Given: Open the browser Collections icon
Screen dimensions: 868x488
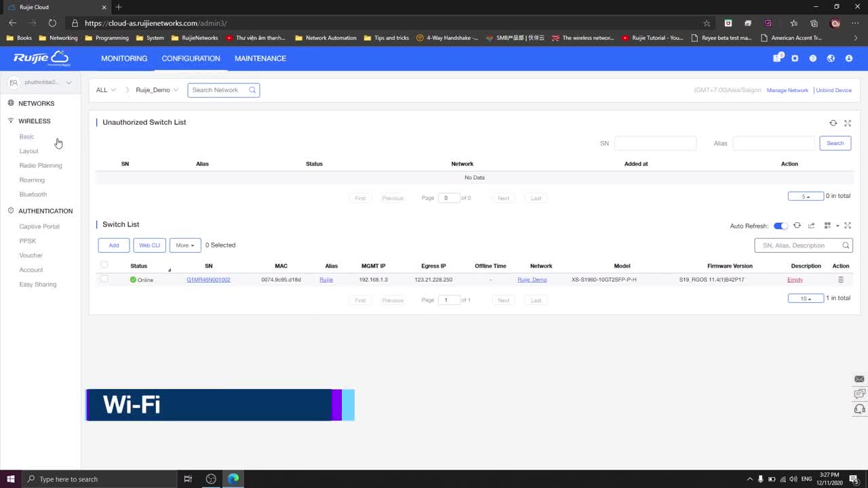Looking at the screenshot, I should pos(814,23).
